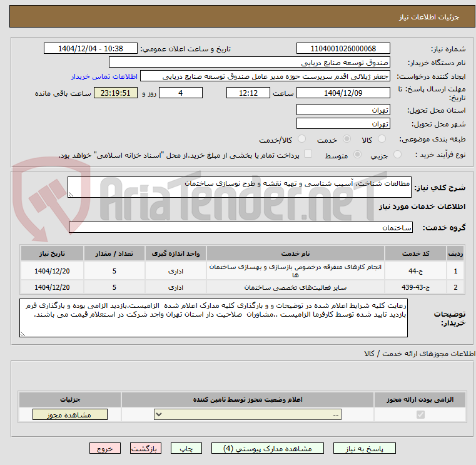Click the نام خدمت column header
Screen dimensions: 476x465
tap(295, 253)
